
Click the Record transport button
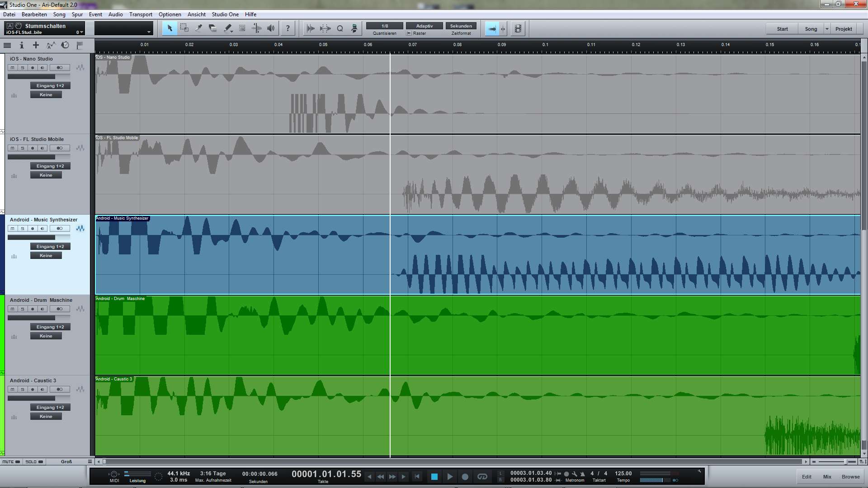465,477
